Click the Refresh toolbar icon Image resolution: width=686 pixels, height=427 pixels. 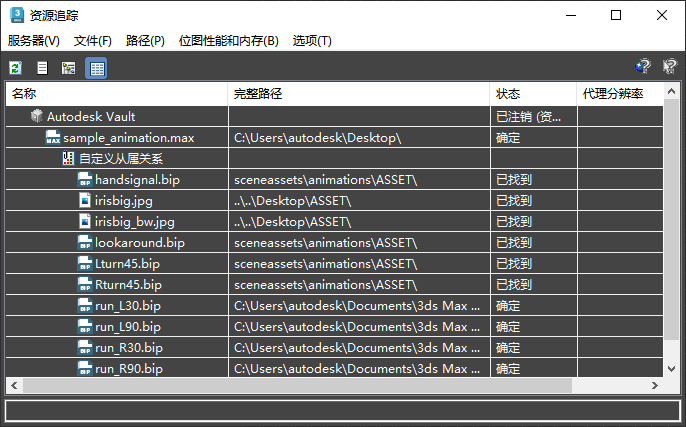(x=16, y=68)
